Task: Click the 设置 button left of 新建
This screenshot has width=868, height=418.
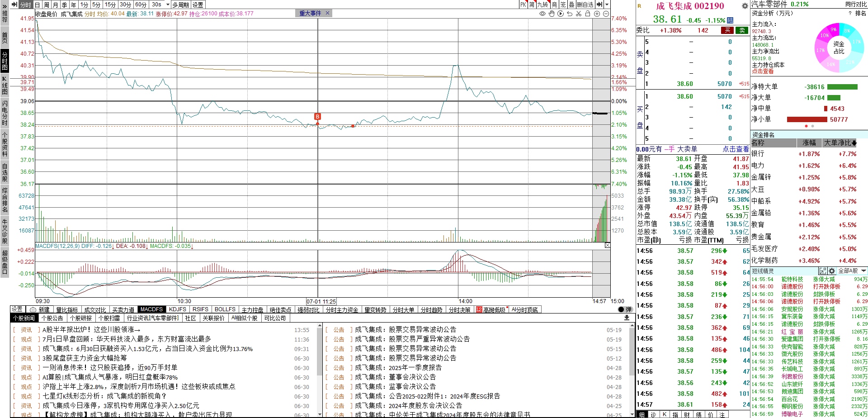Action: tap(17, 309)
